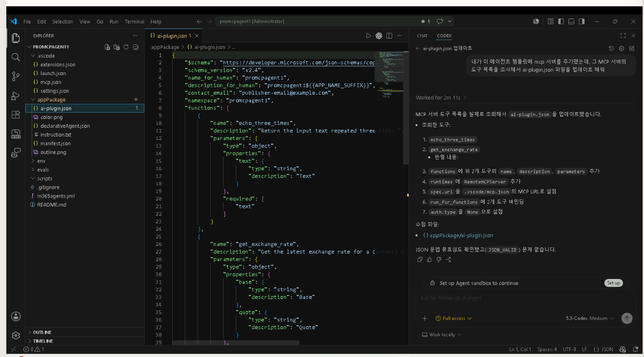This screenshot has width=644, height=357.
Task: Open the Run and Debug view
Action: 16,96
